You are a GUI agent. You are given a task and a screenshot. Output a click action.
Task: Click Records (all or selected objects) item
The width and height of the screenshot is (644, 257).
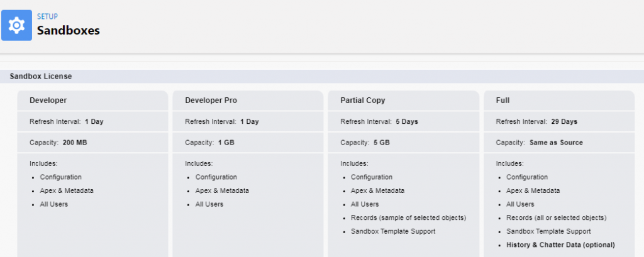tap(556, 217)
